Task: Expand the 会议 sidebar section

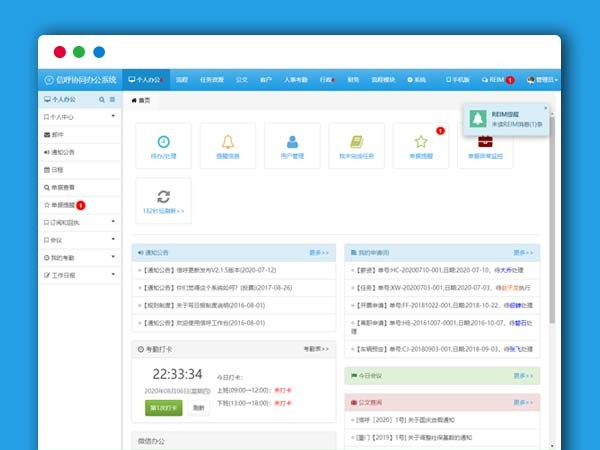Action: click(x=80, y=240)
